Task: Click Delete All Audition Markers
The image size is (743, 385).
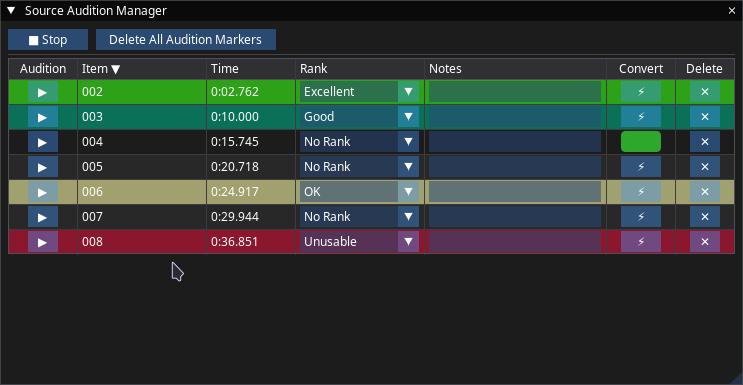Action: click(x=186, y=40)
